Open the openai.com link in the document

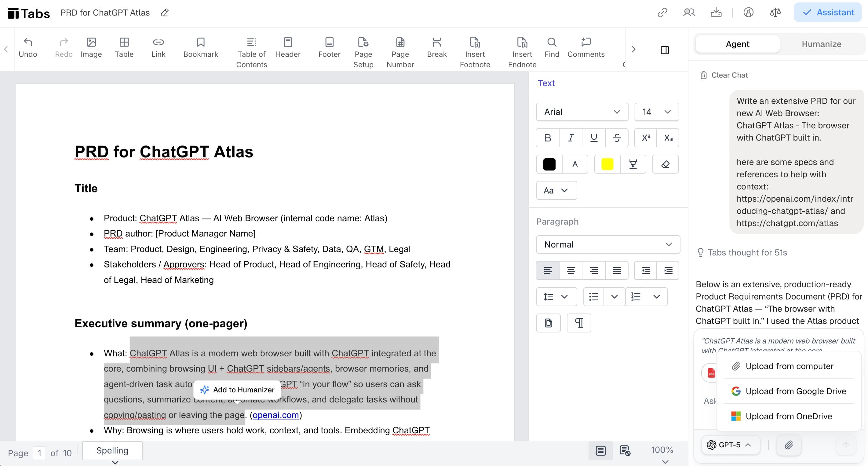(x=275, y=415)
